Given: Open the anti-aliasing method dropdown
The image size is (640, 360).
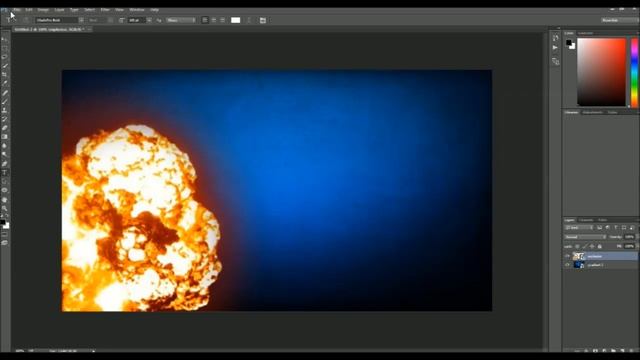Looking at the screenshot, I should (181, 20).
